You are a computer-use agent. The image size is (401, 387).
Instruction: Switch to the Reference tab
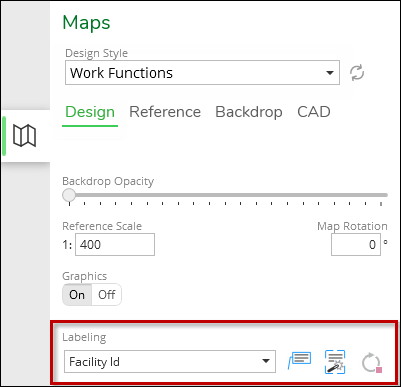pos(165,112)
